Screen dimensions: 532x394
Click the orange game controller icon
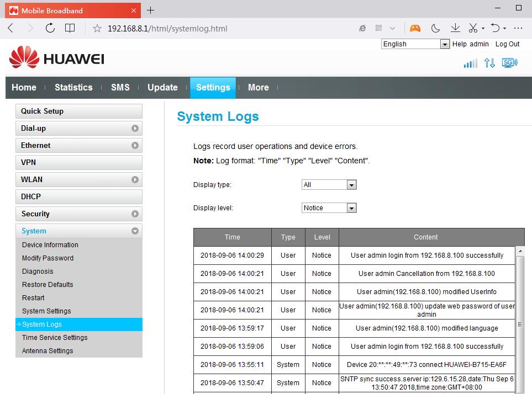coord(414,28)
